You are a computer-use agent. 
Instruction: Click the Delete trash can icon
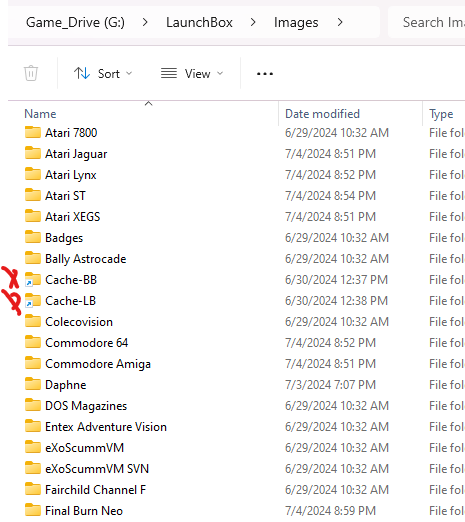(x=31, y=73)
